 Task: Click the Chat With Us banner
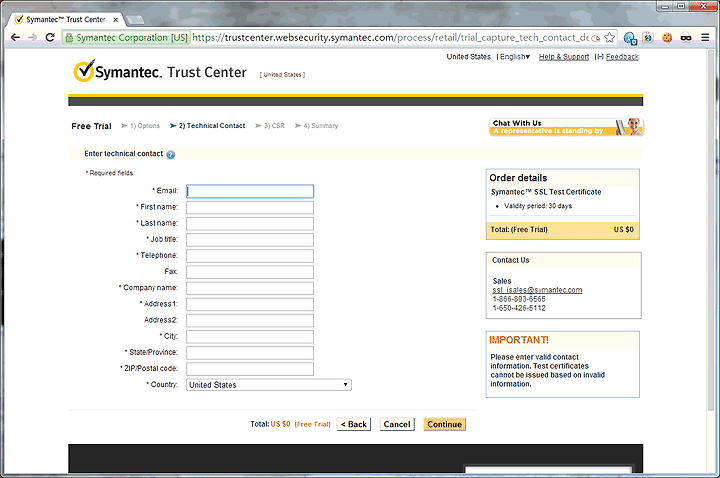click(x=566, y=127)
